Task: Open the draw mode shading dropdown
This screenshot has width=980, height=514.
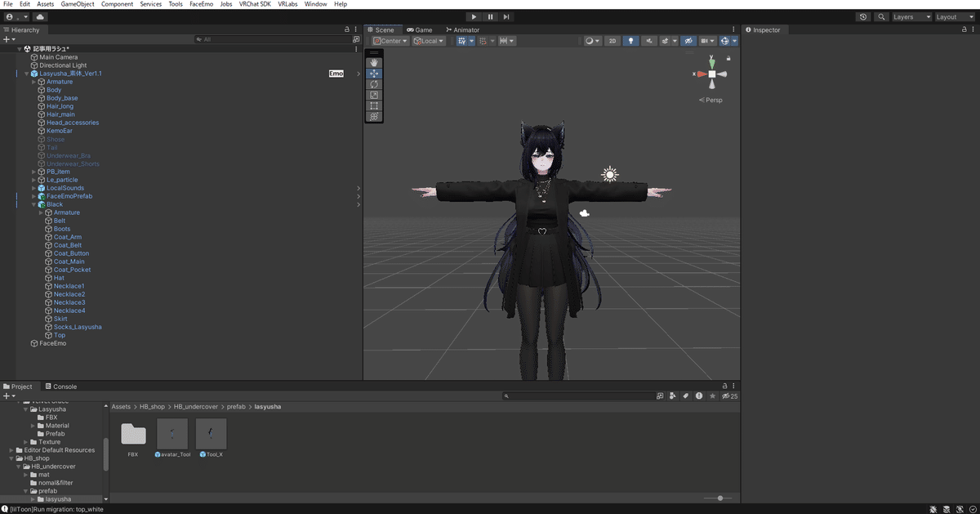Action: (592, 41)
